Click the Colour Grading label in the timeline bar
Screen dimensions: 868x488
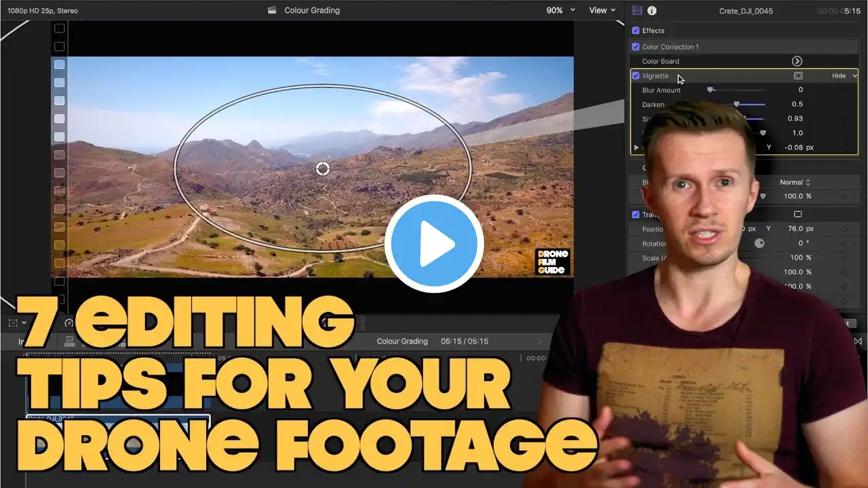coord(402,342)
